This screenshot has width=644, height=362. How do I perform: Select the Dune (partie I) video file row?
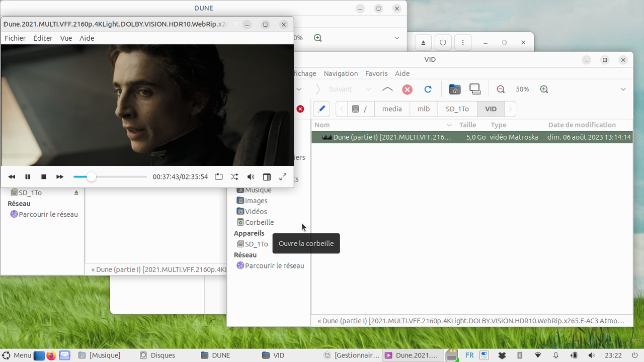tap(472, 137)
